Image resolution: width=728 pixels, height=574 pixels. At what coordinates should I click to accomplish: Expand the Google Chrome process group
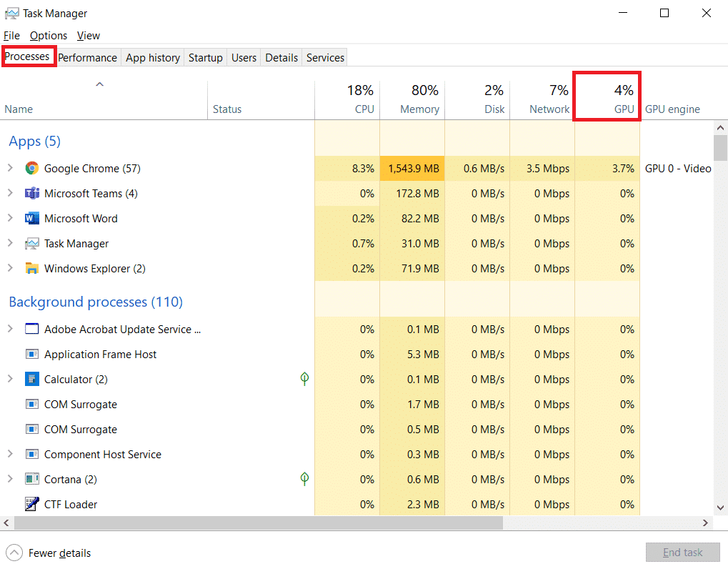click(11, 168)
